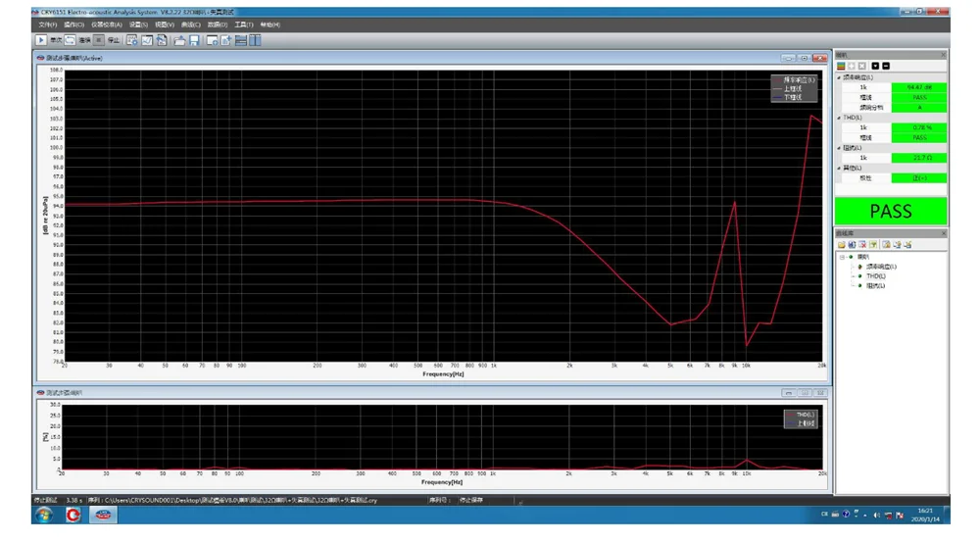This screenshot has width=980, height=542.
Task: Click the report document icon in toolbar
Action: tap(162, 40)
